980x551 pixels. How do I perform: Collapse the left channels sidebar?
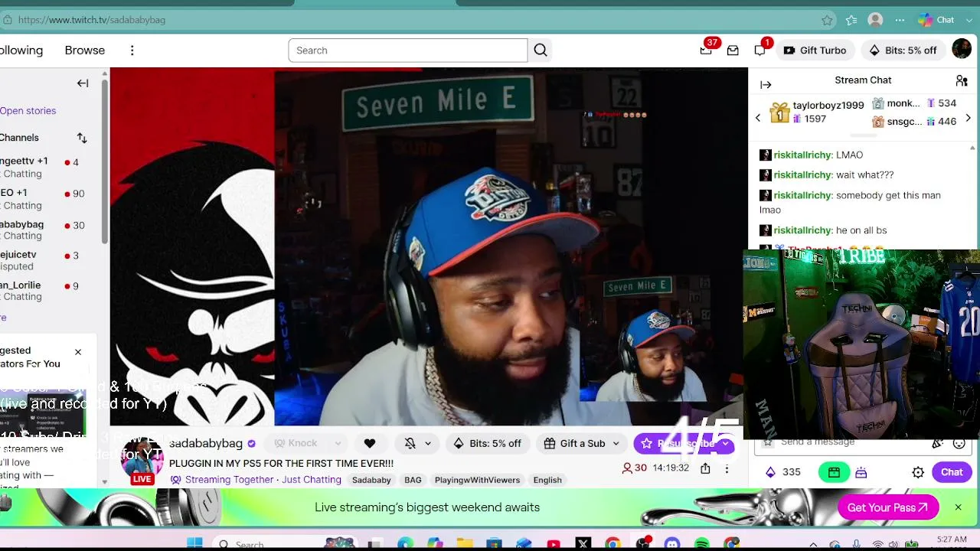click(83, 83)
